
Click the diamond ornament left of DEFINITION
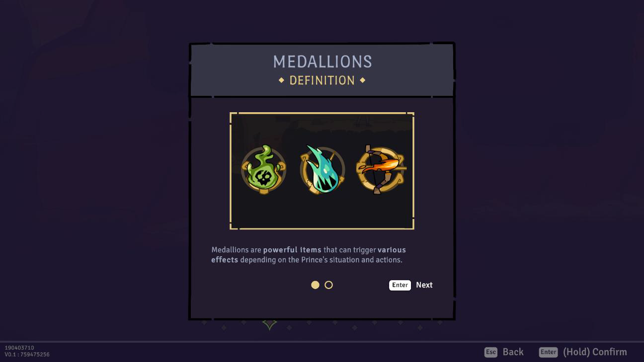point(281,80)
